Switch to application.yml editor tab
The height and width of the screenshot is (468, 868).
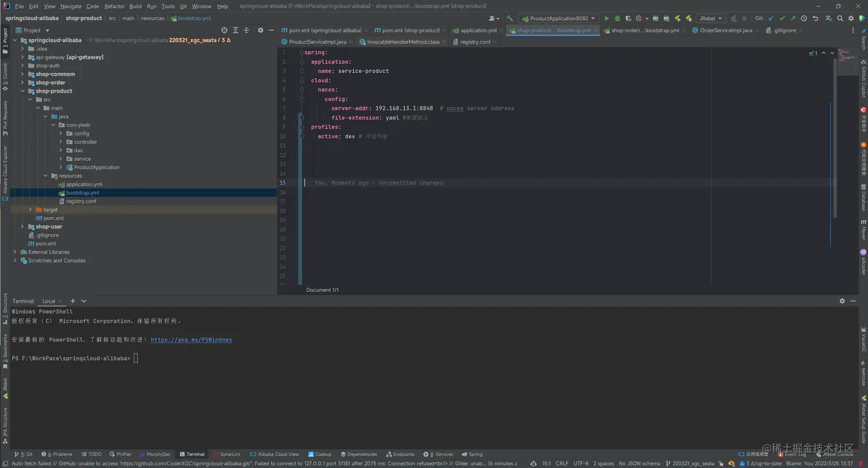pos(478,30)
